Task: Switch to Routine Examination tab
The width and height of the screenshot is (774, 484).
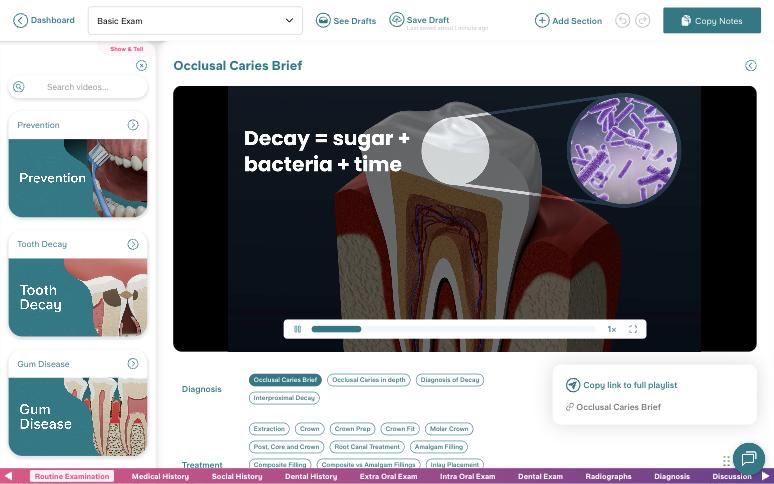Action: [72, 476]
